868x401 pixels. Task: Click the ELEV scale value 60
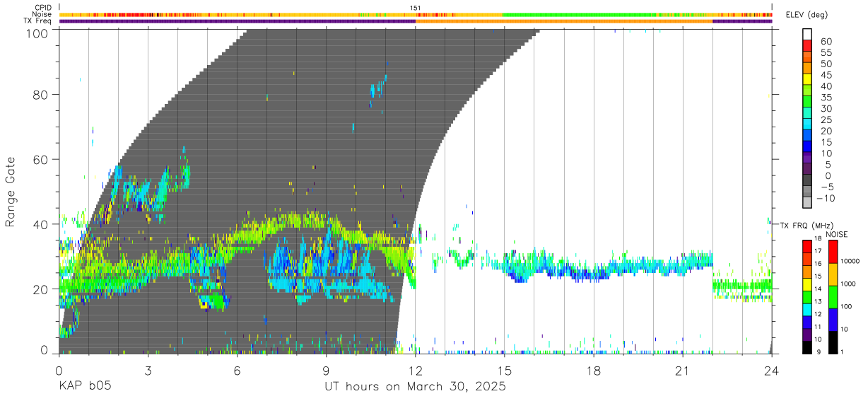[x=827, y=42]
